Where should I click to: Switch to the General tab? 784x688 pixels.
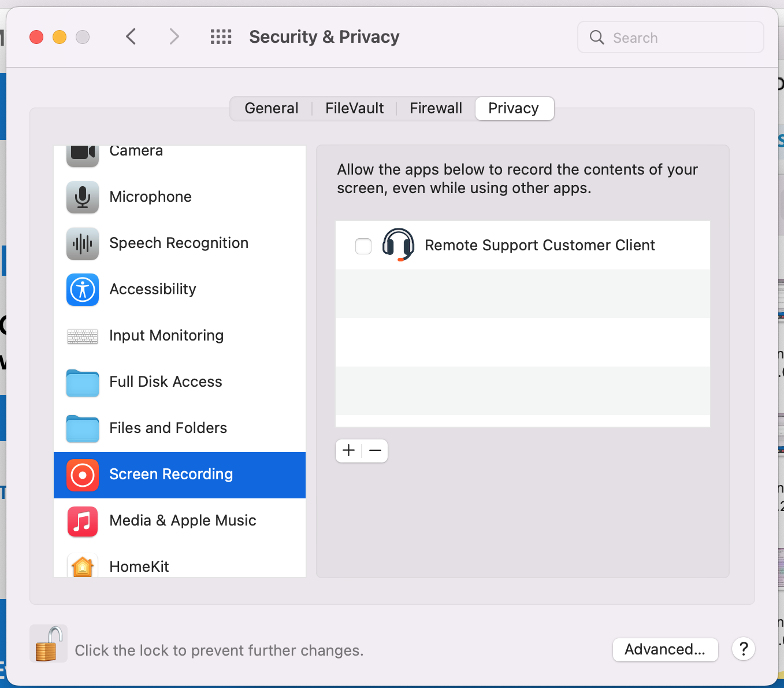[272, 109]
